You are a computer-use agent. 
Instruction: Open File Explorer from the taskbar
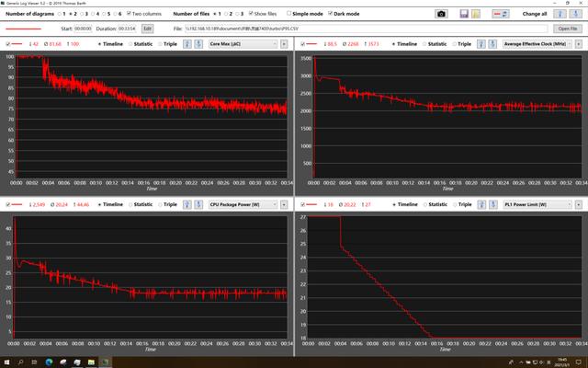pos(91,362)
